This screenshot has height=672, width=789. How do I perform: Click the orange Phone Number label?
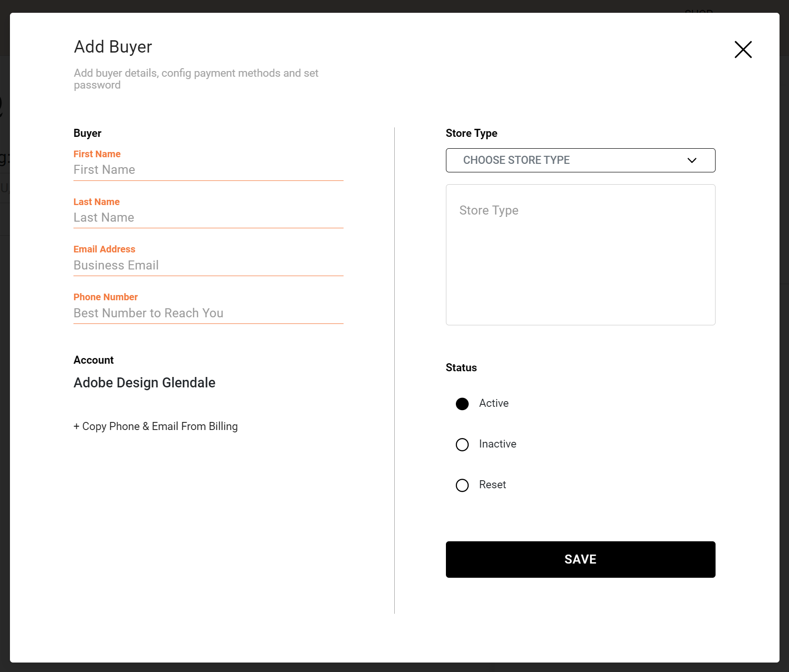click(106, 297)
